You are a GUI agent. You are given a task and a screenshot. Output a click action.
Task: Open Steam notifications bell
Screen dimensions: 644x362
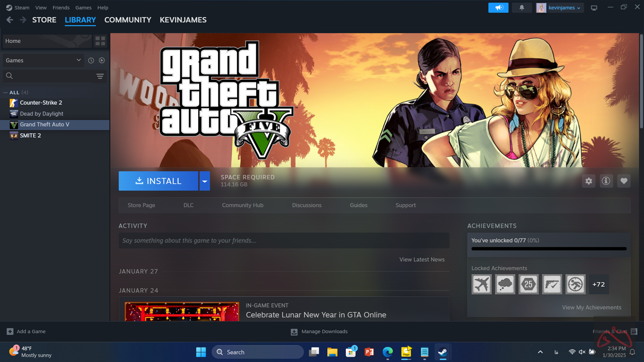pyautogui.click(x=522, y=7)
